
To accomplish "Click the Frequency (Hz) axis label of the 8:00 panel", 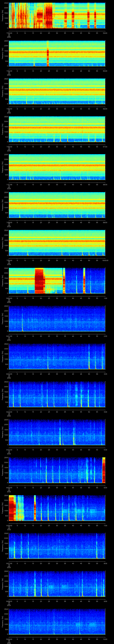I will pyautogui.click(x=3, y=280).
